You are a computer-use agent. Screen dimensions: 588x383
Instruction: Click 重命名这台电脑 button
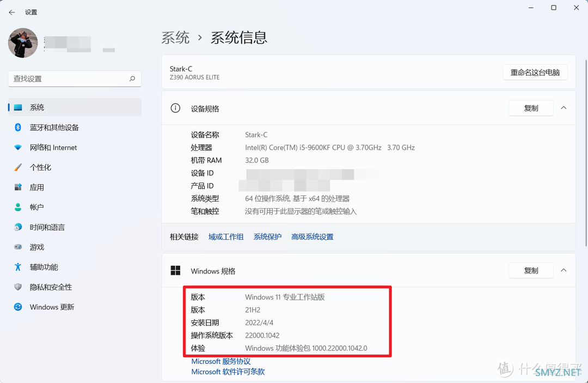point(535,72)
